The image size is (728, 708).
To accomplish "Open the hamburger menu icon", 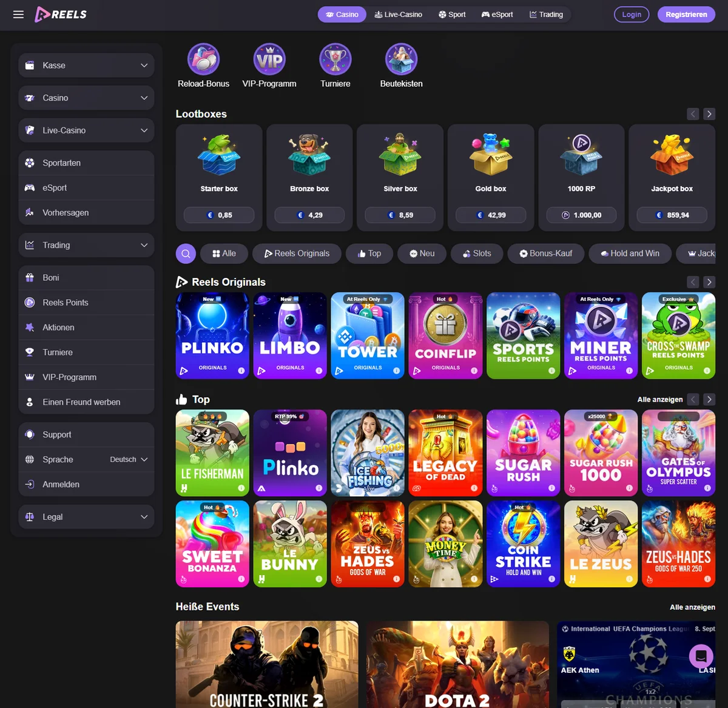I will point(18,14).
